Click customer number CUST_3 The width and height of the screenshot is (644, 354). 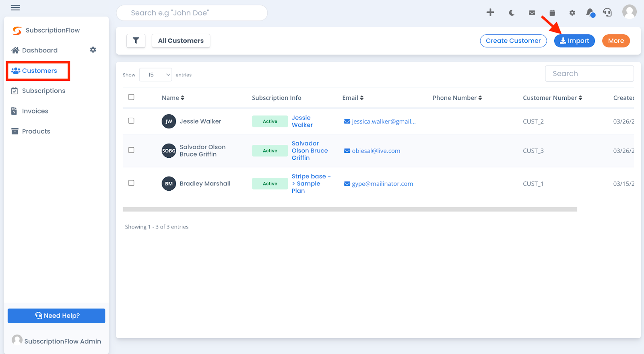533,151
